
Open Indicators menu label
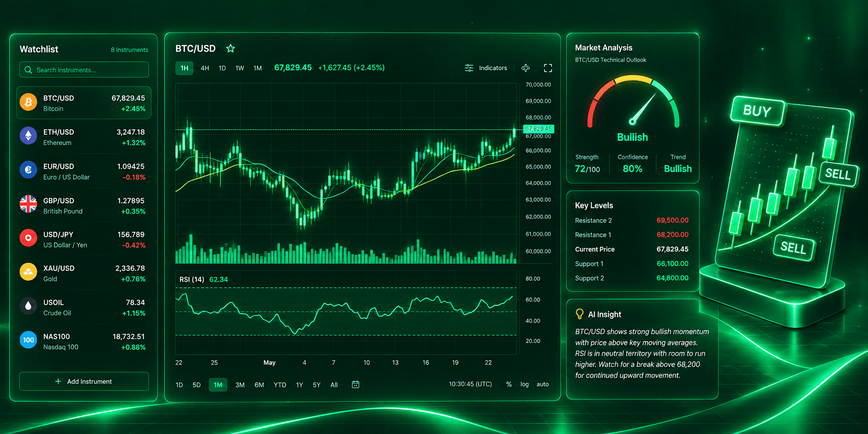pos(493,68)
